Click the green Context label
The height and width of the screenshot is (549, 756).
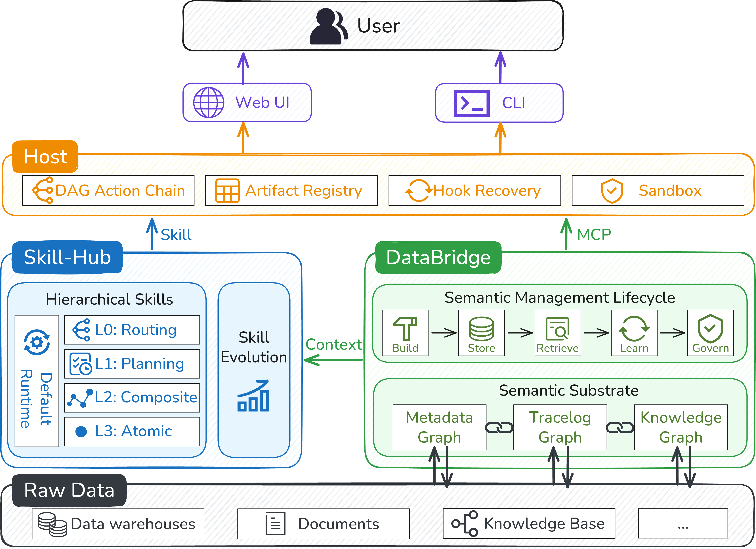pos(334,345)
